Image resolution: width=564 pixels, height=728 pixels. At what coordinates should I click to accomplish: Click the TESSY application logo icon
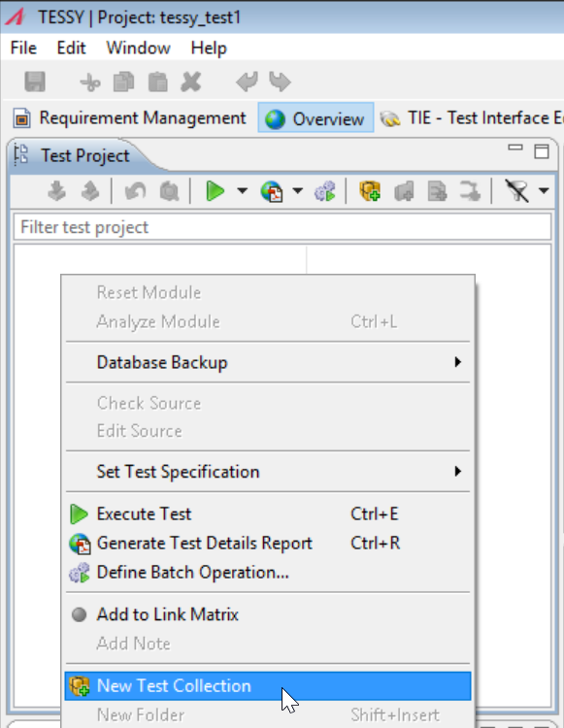(x=15, y=17)
